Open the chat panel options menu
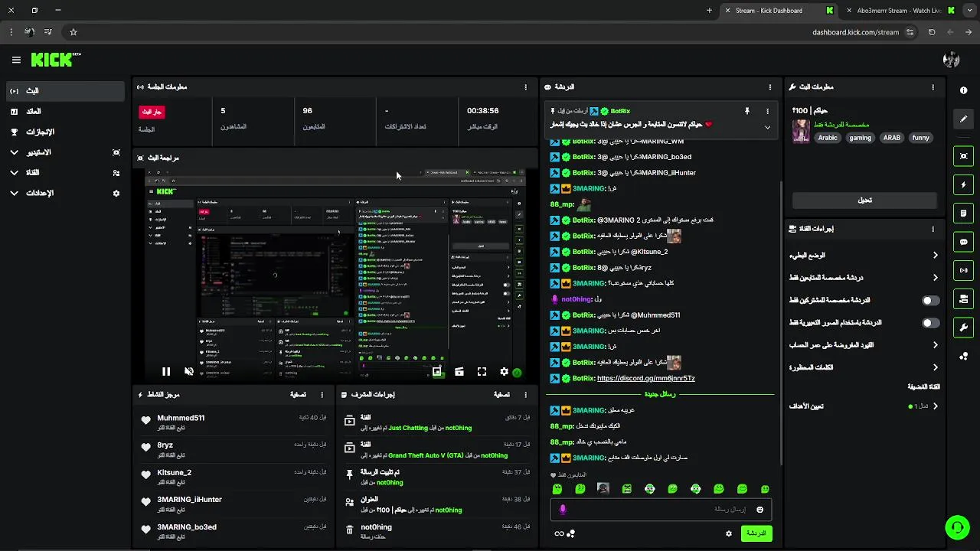The height and width of the screenshot is (551, 980). click(x=770, y=87)
